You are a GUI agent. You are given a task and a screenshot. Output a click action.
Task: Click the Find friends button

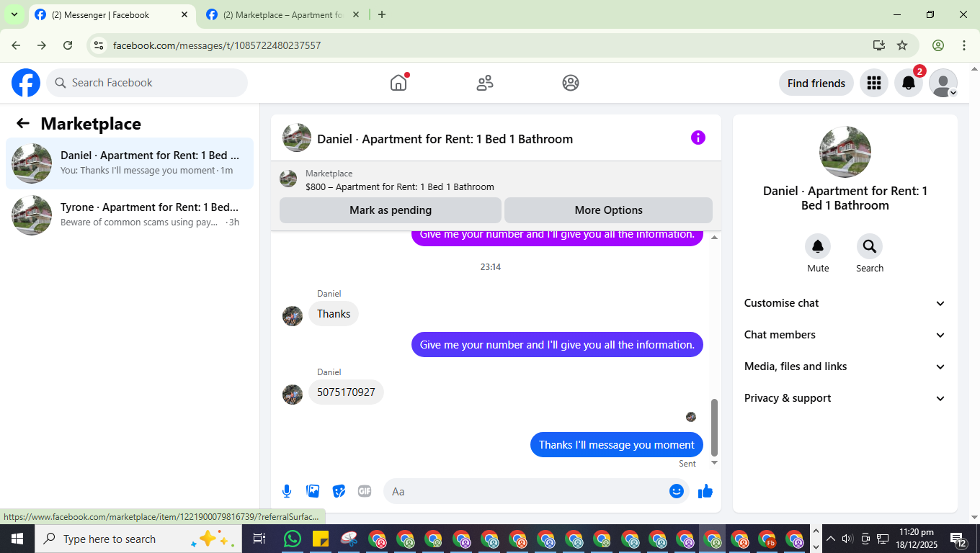[x=816, y=83]
